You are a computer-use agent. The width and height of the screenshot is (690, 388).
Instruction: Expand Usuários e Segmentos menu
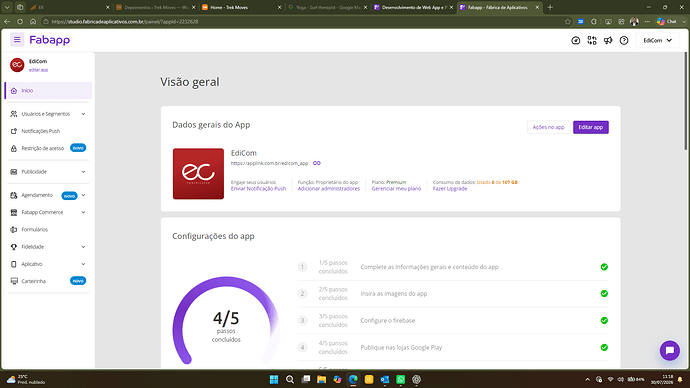click(48, 114)
